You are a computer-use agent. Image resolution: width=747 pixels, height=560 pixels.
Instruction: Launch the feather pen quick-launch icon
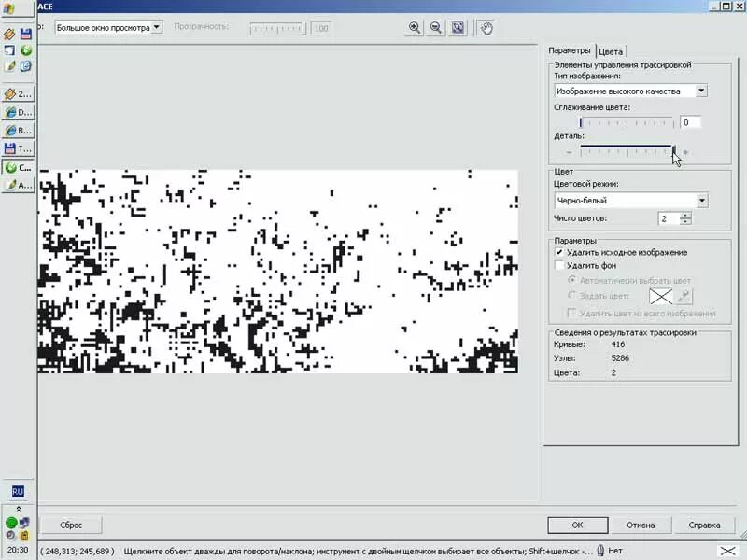[x=9, y=65]
